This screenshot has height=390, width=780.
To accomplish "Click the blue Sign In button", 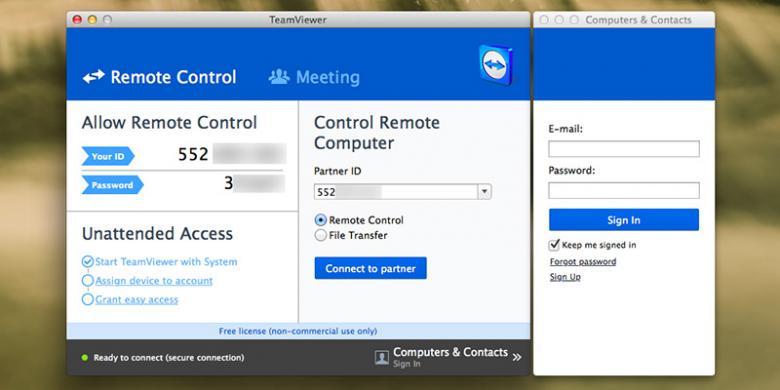I will click(624, 220).
